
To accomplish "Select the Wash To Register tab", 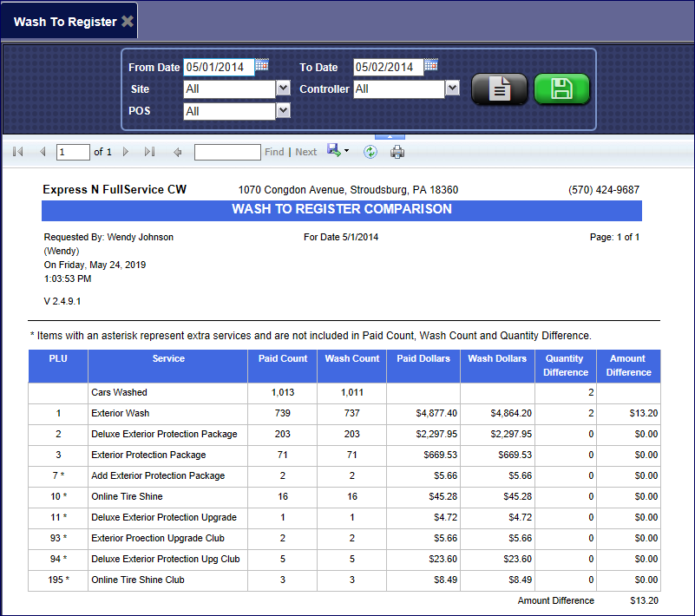I will tap(65, 22).
